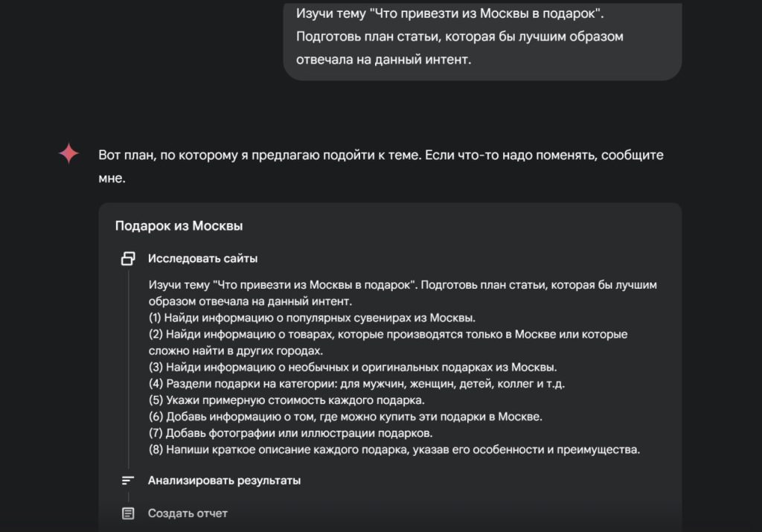Click plan step (3) about unusual gifts
Screen dimensions: 762x532
coord(353,367)
